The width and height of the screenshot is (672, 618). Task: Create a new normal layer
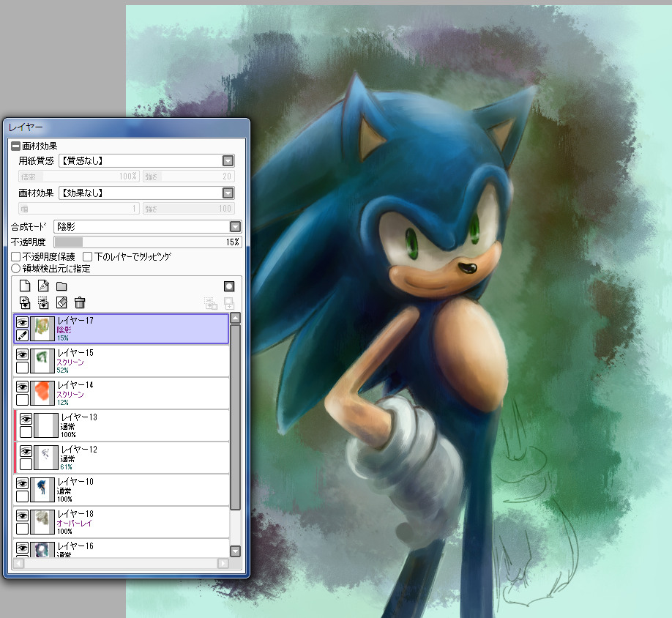pos(25,286)
